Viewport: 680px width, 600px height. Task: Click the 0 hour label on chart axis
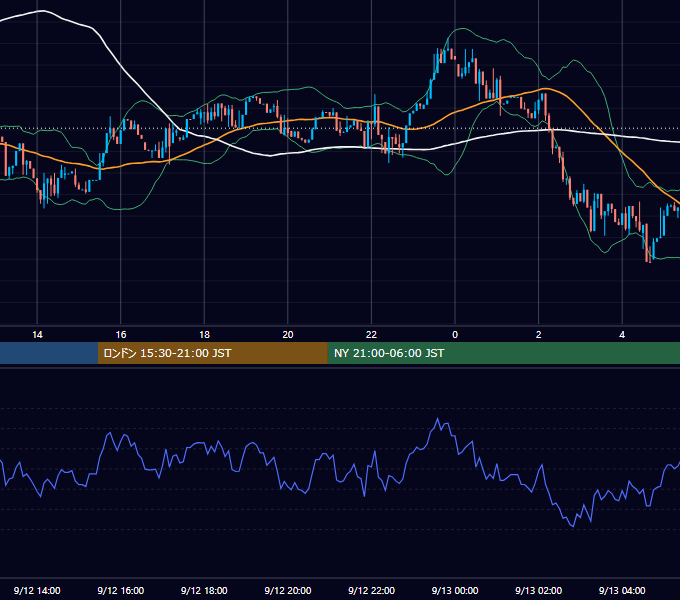coord(455,335)
